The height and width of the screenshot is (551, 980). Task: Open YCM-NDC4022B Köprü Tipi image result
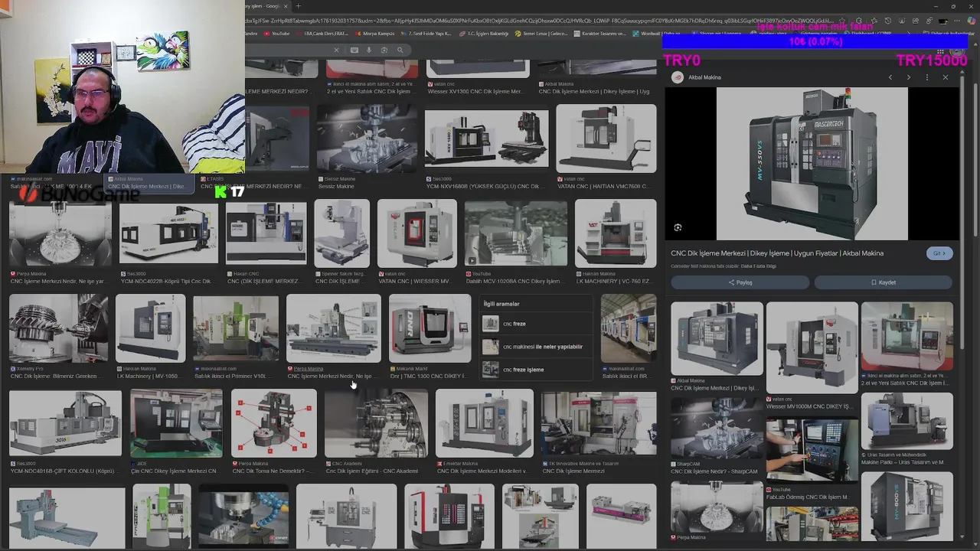[168, 233]
